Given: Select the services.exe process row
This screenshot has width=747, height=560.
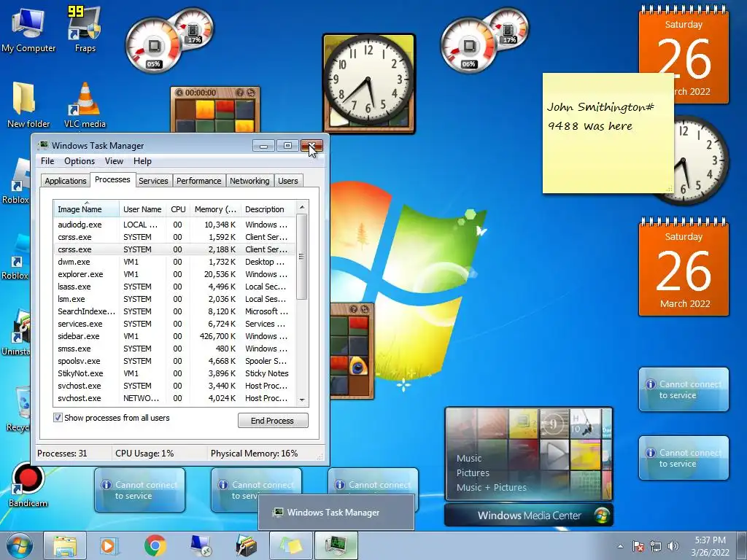Looking at the screenshot, I should coord(174,323).
